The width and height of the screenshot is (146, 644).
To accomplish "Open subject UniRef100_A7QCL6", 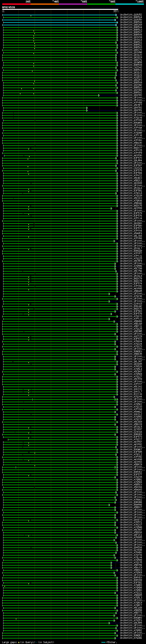I will click(x=131, y=193).
